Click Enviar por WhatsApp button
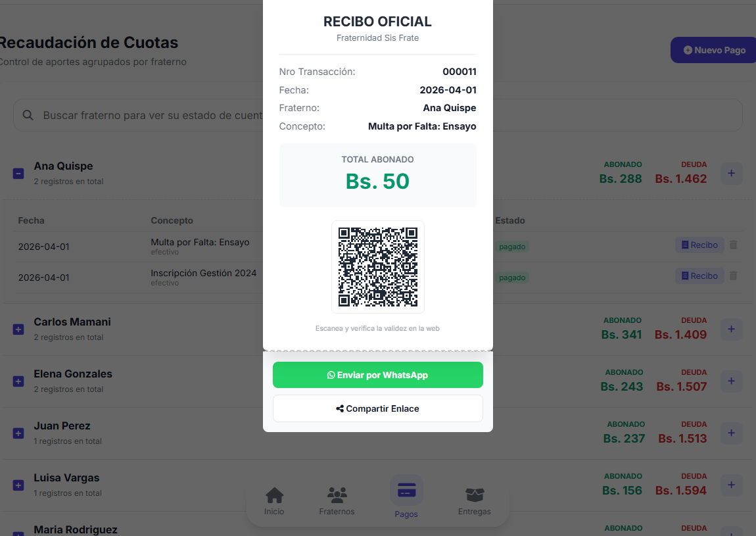The image size is (756, 536). tap(377, 375)
